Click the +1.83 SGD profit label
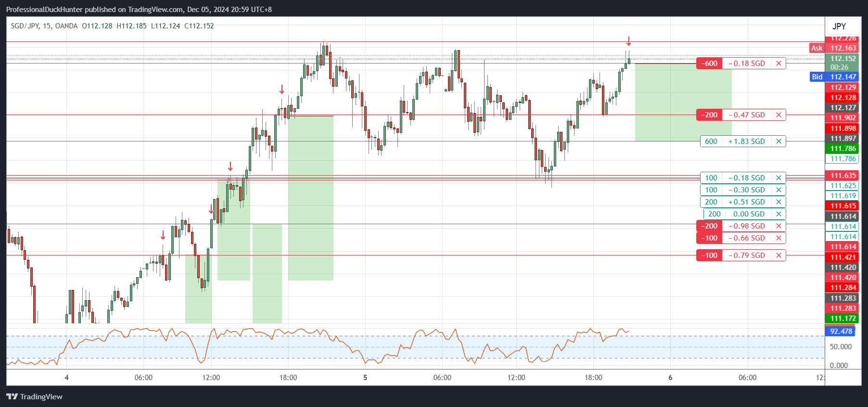 (747, 141)
